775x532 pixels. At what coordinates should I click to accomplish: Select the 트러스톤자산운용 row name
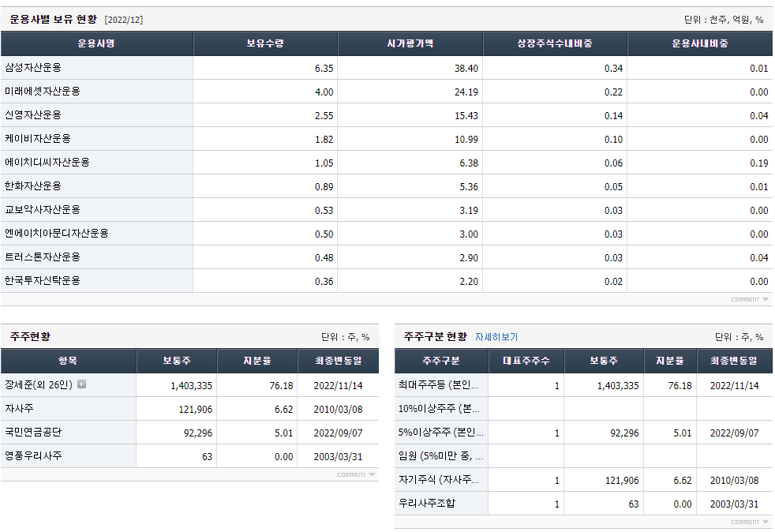tap(43, 257)
